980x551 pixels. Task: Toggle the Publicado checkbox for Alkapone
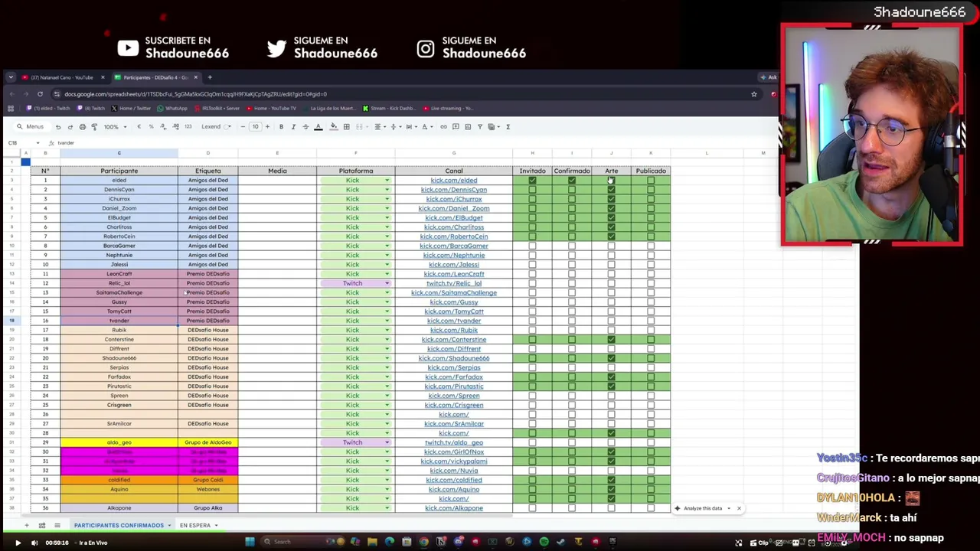tap(651, 508)
